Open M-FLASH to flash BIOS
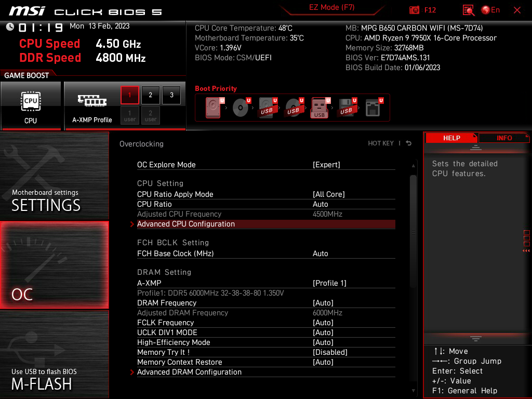 pos(54,354)
